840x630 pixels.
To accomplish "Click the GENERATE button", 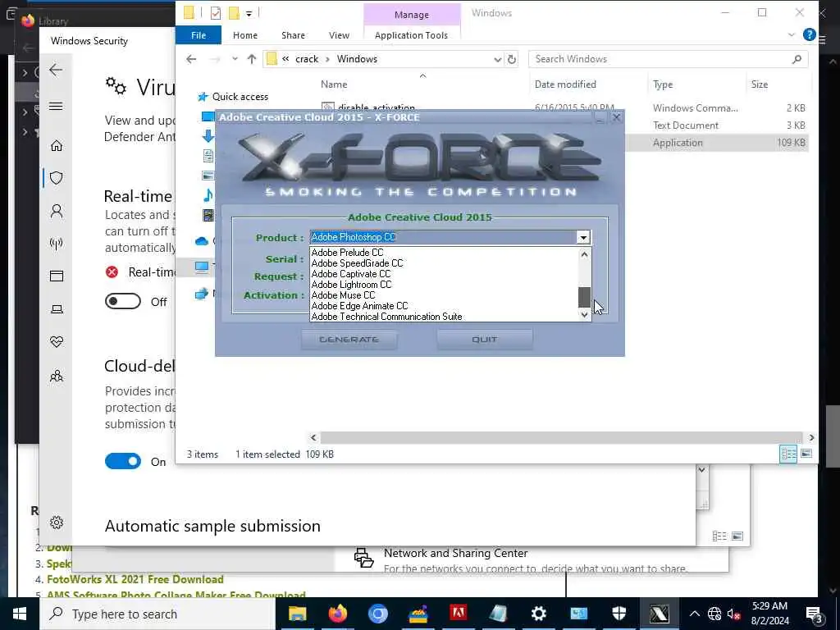I will pos(349,340).
